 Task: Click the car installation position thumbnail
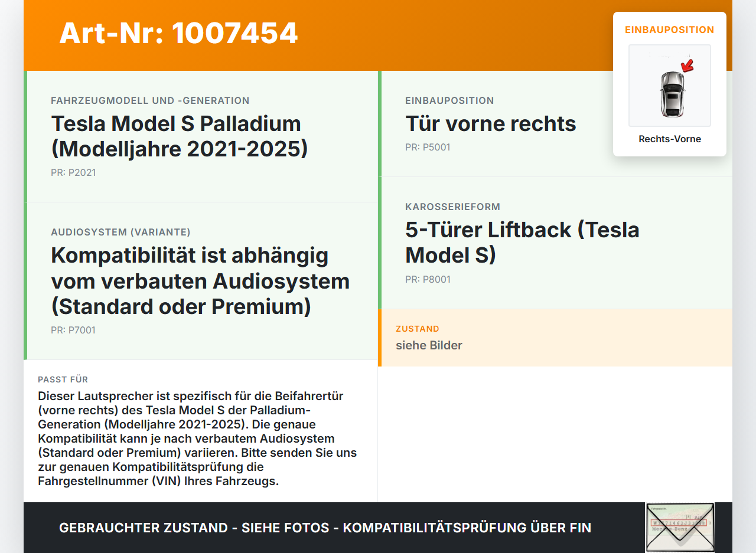point(670,86)
